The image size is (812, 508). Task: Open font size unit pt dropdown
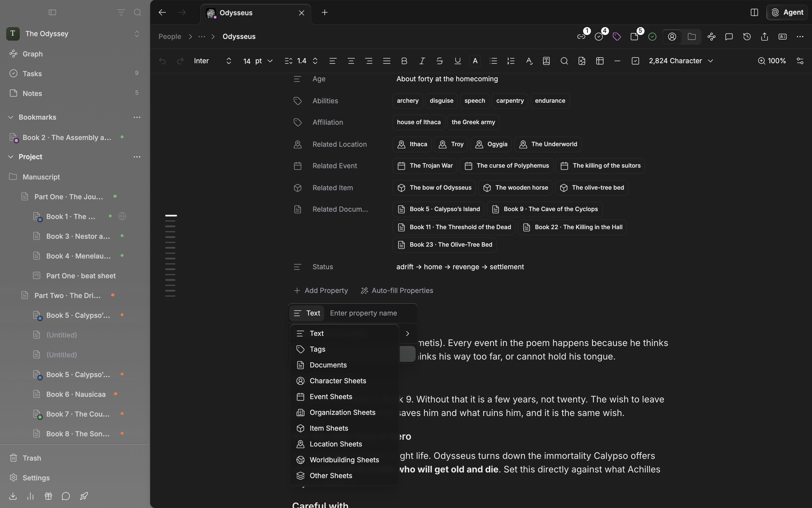[x=264, y=61]
